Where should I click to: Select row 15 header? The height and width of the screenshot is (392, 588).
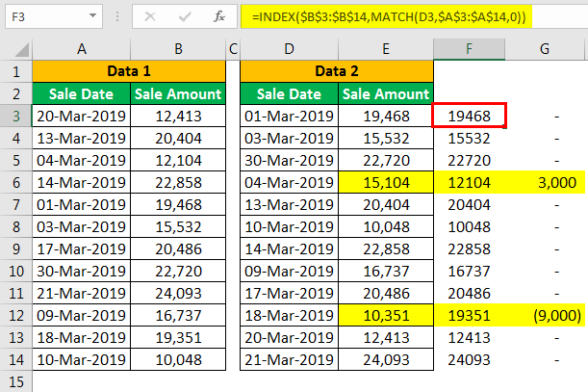[16, 381]
